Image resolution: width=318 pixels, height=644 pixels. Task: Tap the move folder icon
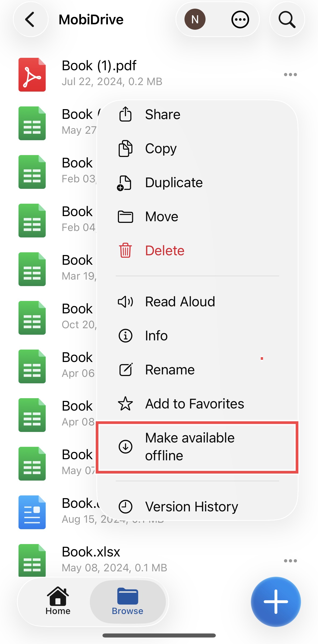(x=125, y=217)
